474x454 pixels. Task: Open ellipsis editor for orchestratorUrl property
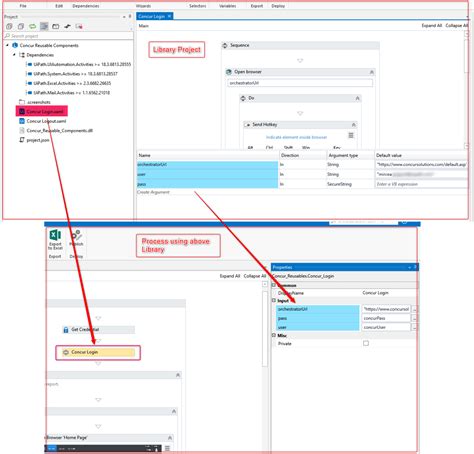414,309
